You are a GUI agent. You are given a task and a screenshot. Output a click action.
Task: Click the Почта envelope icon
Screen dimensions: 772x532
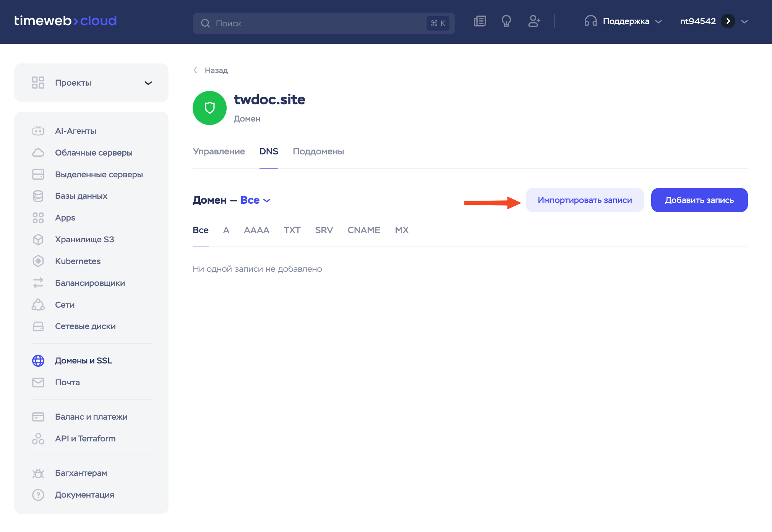tap(38, 383)
